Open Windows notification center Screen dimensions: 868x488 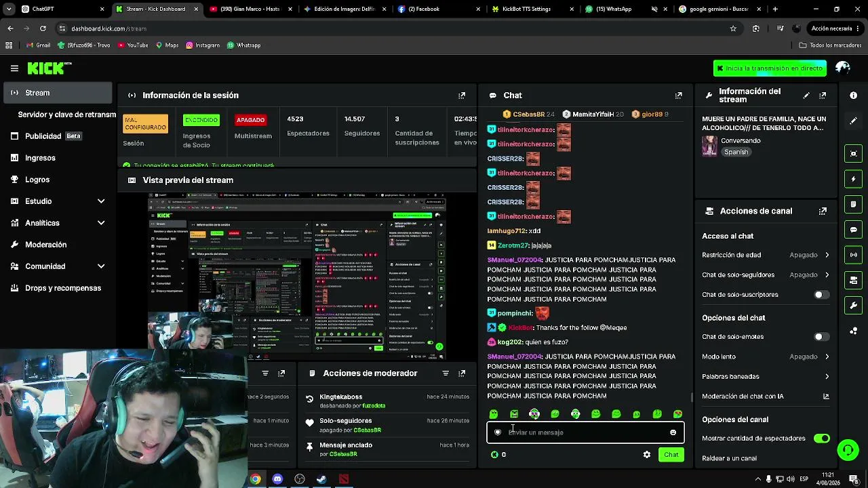click(854, 479)
